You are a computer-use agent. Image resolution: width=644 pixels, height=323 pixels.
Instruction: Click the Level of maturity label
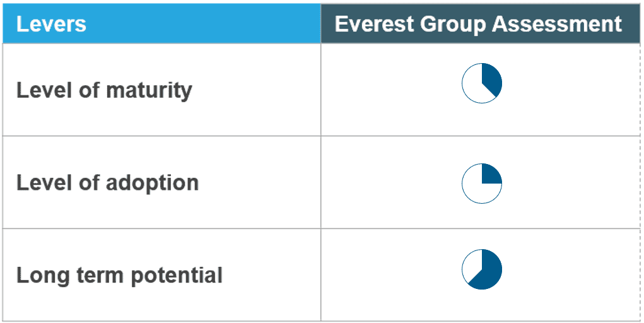point(104,90)
